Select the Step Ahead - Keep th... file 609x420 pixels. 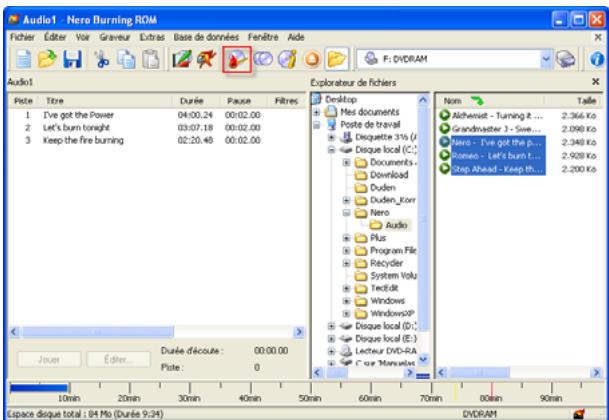click(x=496, y=169)
